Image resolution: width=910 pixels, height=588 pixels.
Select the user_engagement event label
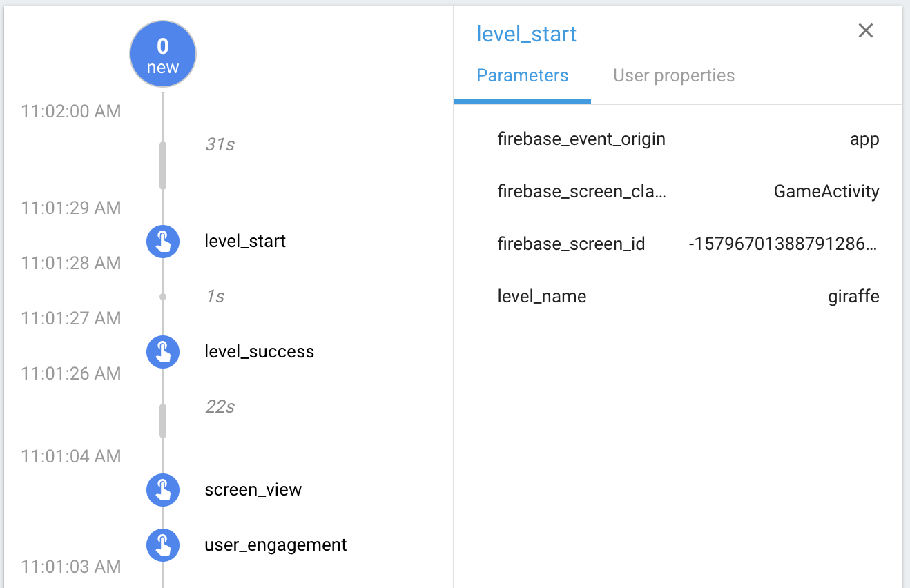point(275,545)
